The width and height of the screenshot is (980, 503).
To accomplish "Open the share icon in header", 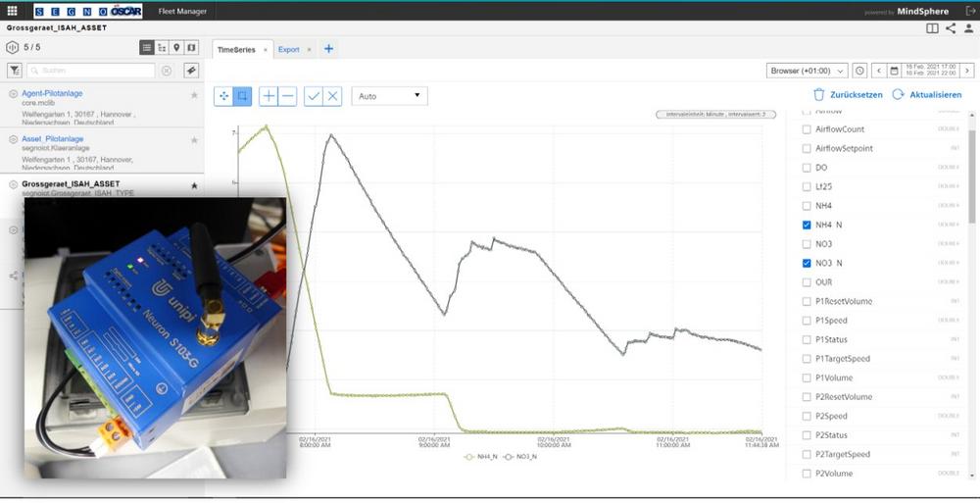I will [950, 28].
